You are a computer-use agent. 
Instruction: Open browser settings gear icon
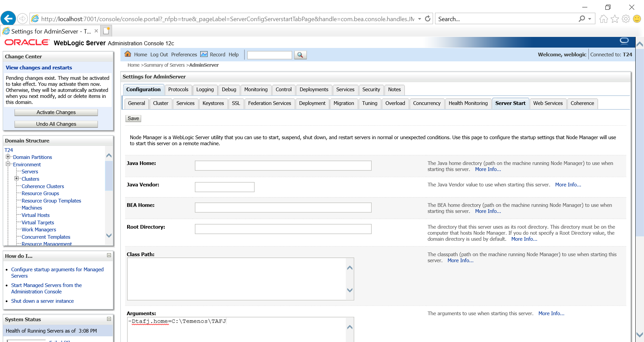tap(626, 19)
